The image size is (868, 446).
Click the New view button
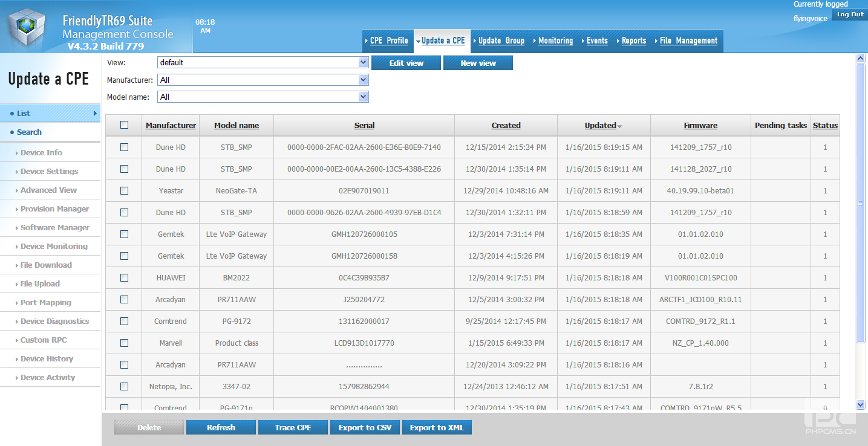(478, 63)
